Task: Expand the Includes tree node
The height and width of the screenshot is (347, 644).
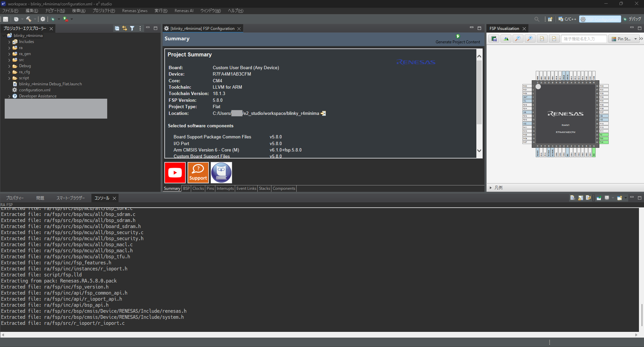Action: [x=9, y=42]
